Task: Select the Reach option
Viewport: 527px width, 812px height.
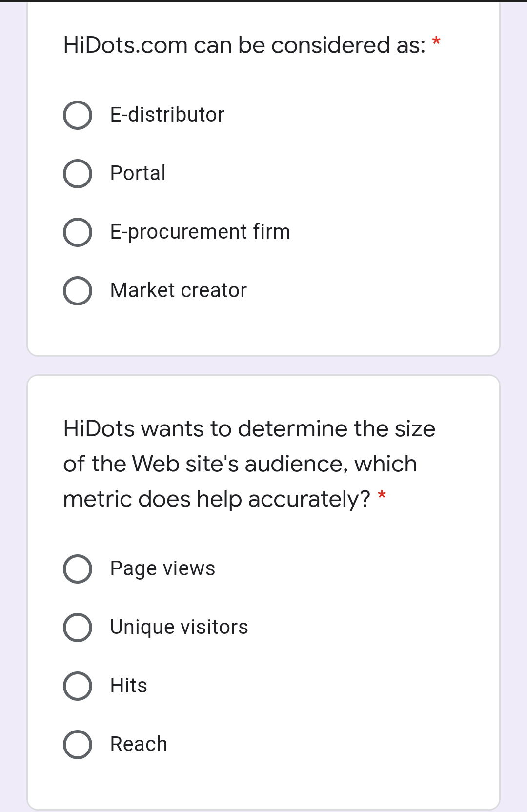Action: point(78,744)
